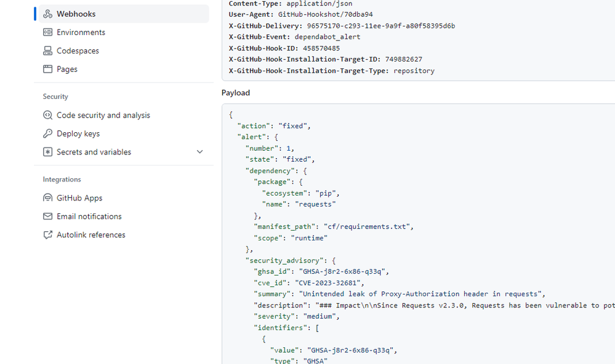Click the Pages browser icon

(47, 69)
